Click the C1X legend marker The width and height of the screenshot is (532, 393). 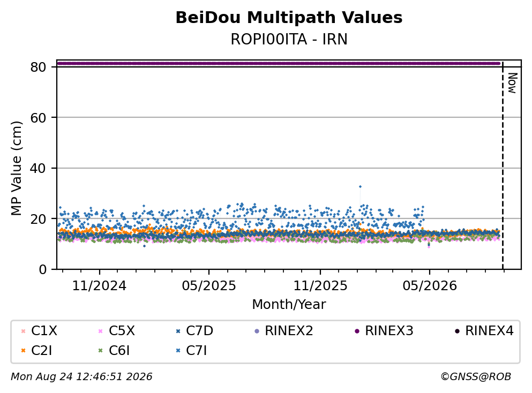coord(24,331)
